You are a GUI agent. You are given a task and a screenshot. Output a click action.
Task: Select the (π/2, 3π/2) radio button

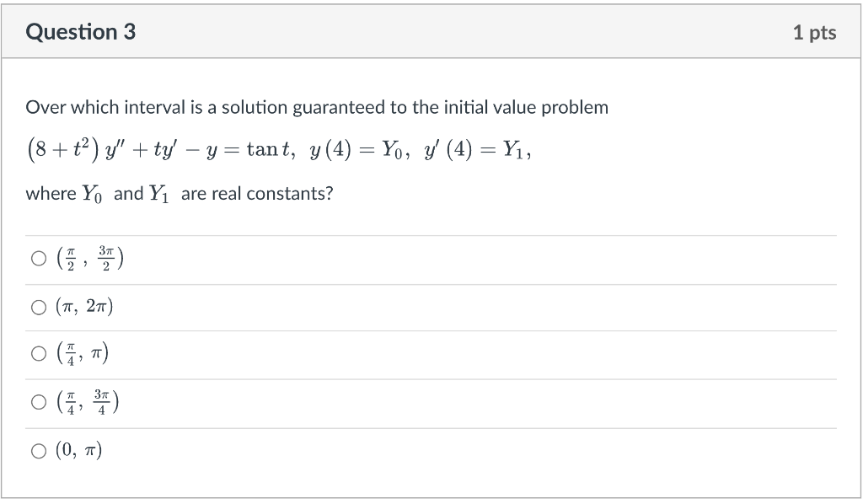[39, 259]
